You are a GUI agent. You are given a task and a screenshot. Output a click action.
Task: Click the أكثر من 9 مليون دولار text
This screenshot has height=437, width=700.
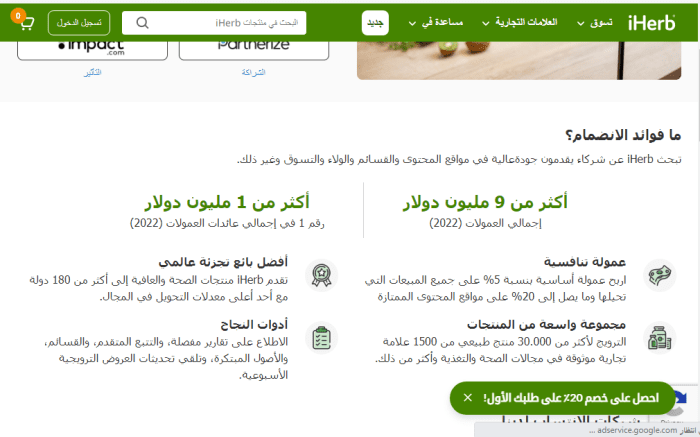point(485,202)
